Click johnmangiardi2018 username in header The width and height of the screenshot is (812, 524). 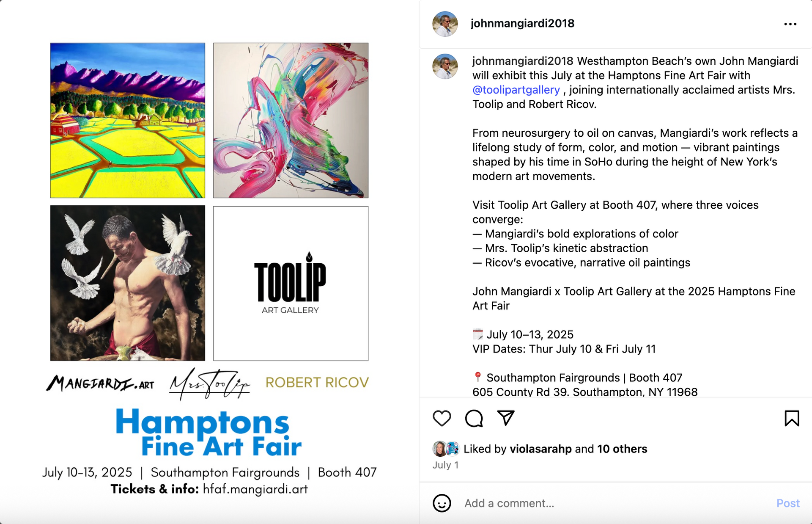(522, 23)
